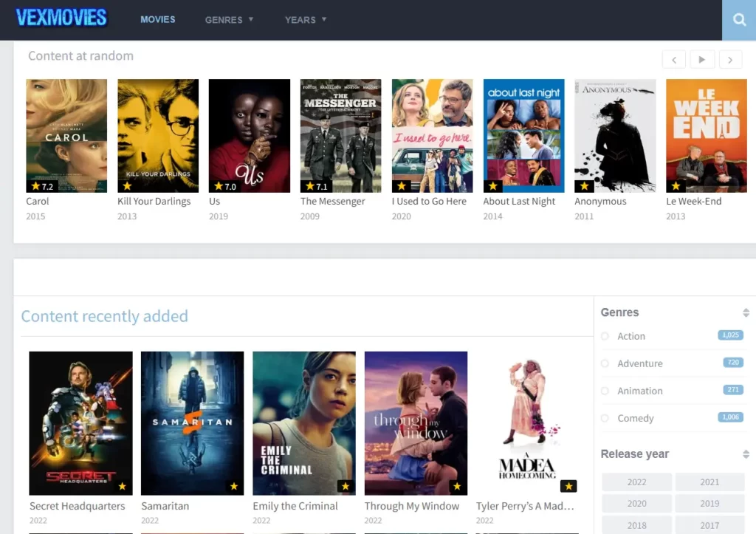This screenshot has width=756, height=534.
Task: Click the About Last Night title link
Action: pyautogui.click(x=519, y=202)
